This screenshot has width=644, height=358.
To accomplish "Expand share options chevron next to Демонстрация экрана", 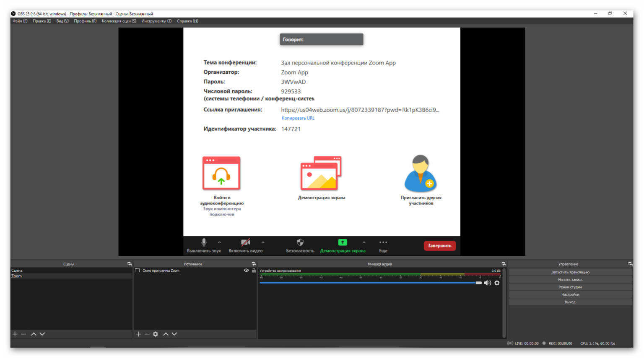I will tap(364, 242).
